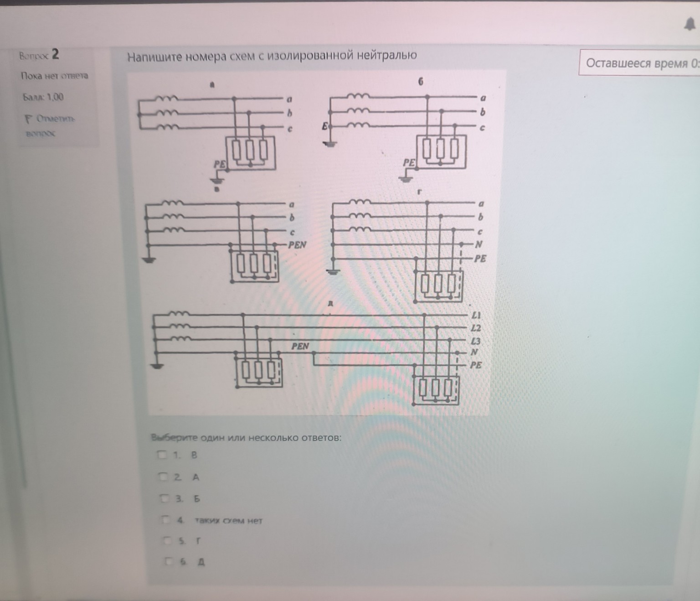Screen dimensions: 700x601
Task: Mark checkbox for answer 5 Г
Action: pos(168,541)
